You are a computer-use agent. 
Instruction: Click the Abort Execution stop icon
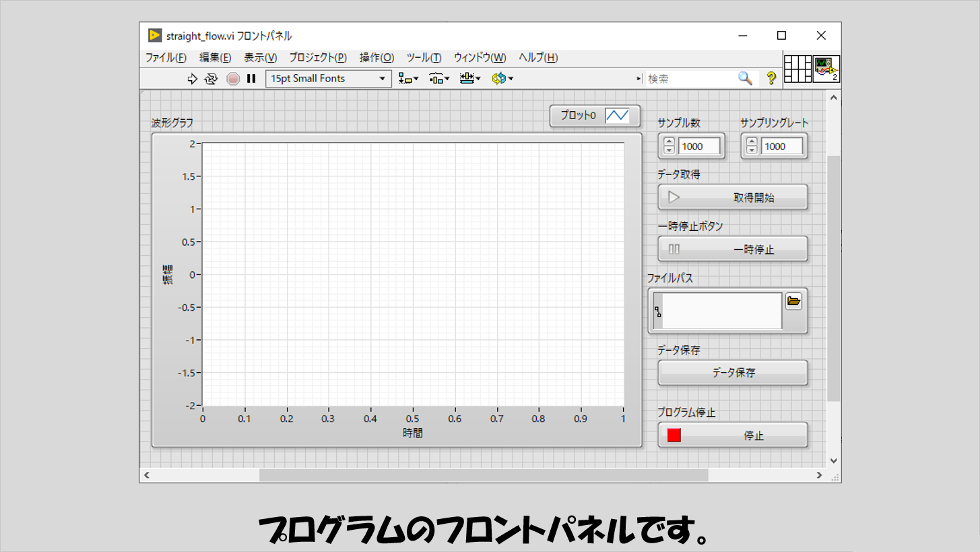[233, 79]
